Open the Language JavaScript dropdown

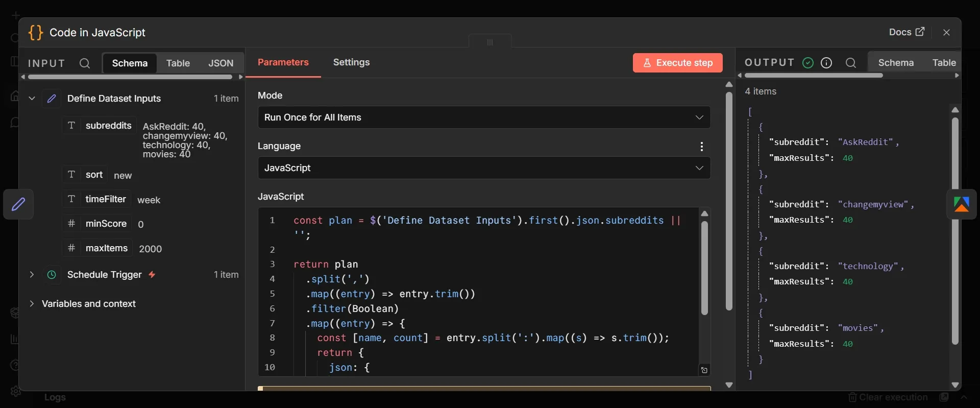pos(484,168)
